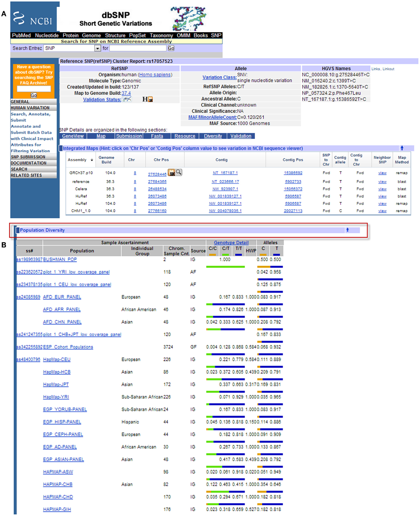Open the EGP_HISP-PANEL population link
This screenshot has width=420, height=516.
(62, 422)
